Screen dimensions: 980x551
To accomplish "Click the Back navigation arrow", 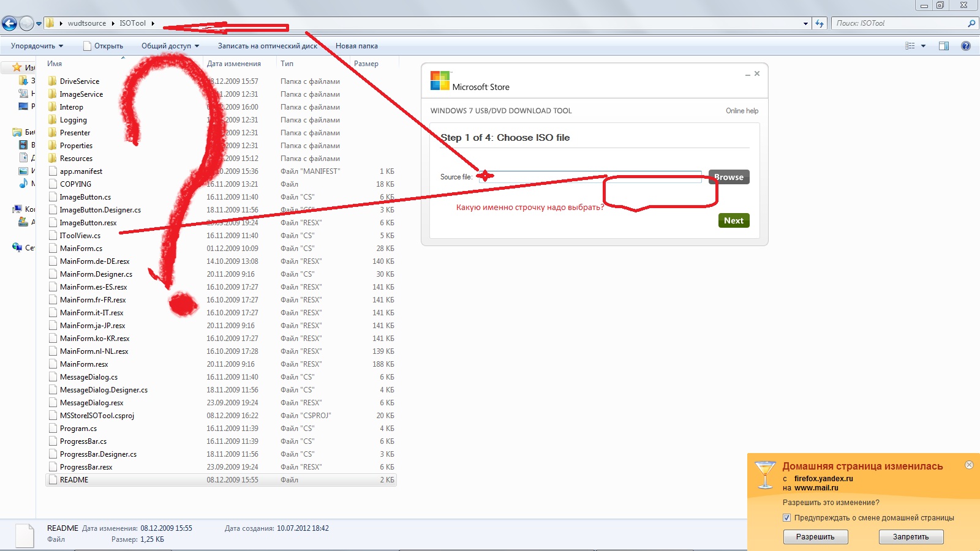I will tap(9, 23).
